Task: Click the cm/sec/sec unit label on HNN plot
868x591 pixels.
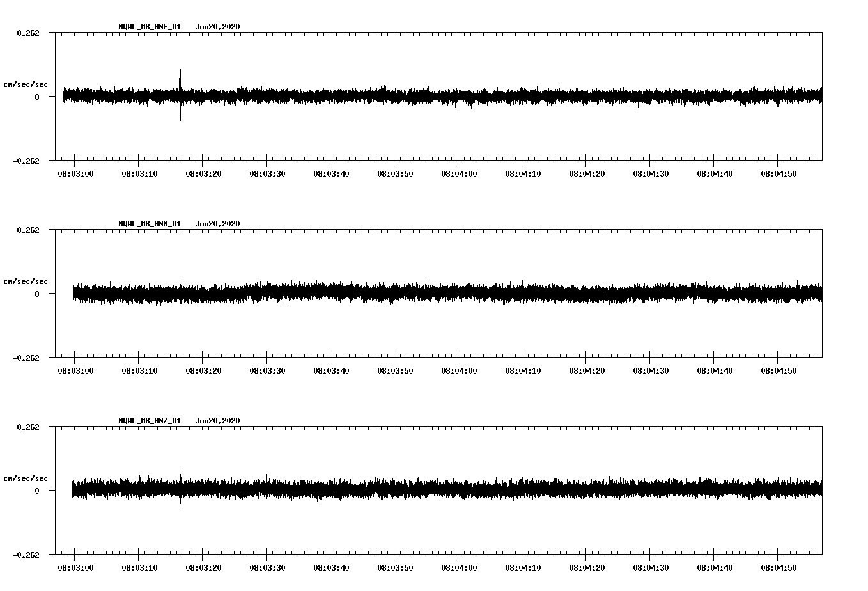Action: (x=26, y=281)
